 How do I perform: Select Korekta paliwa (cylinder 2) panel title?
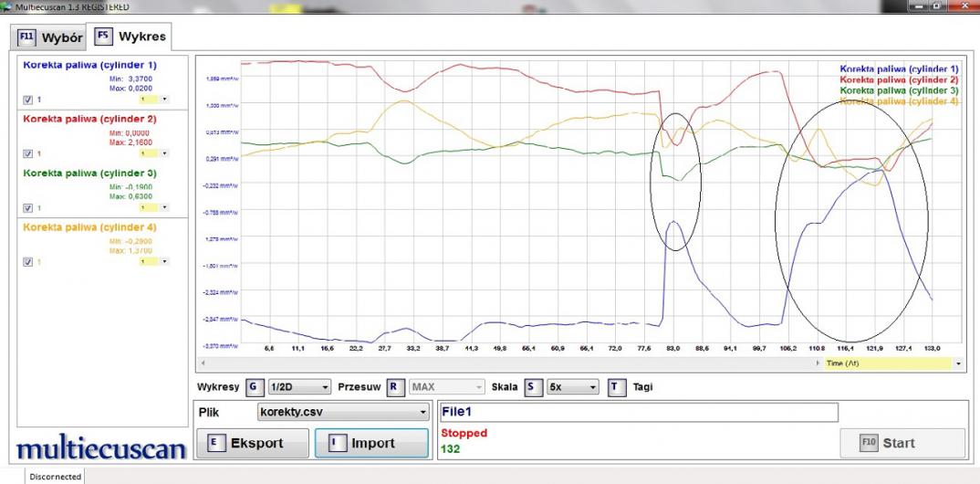[90, 119]
